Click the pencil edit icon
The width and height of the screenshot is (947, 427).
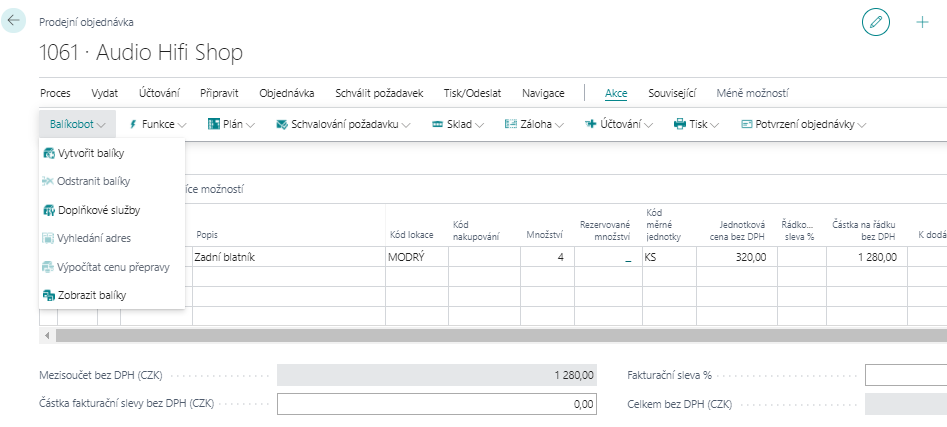(875, 22)
